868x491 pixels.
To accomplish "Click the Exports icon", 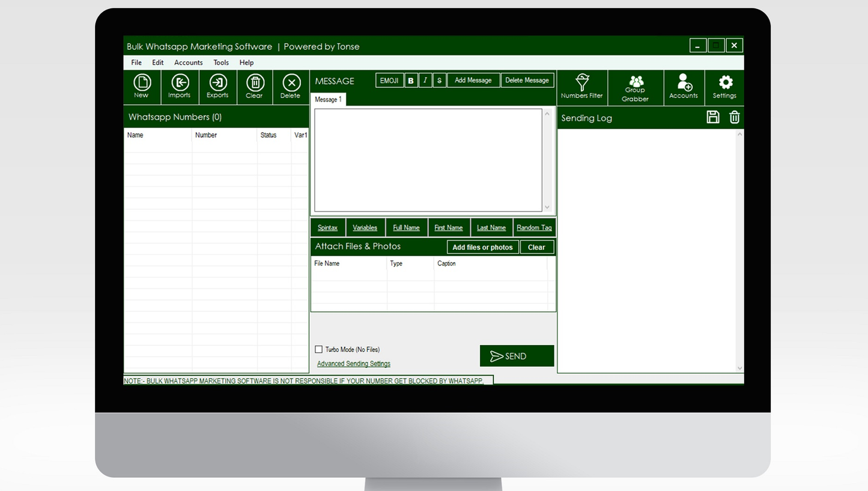I will point(217,87).
